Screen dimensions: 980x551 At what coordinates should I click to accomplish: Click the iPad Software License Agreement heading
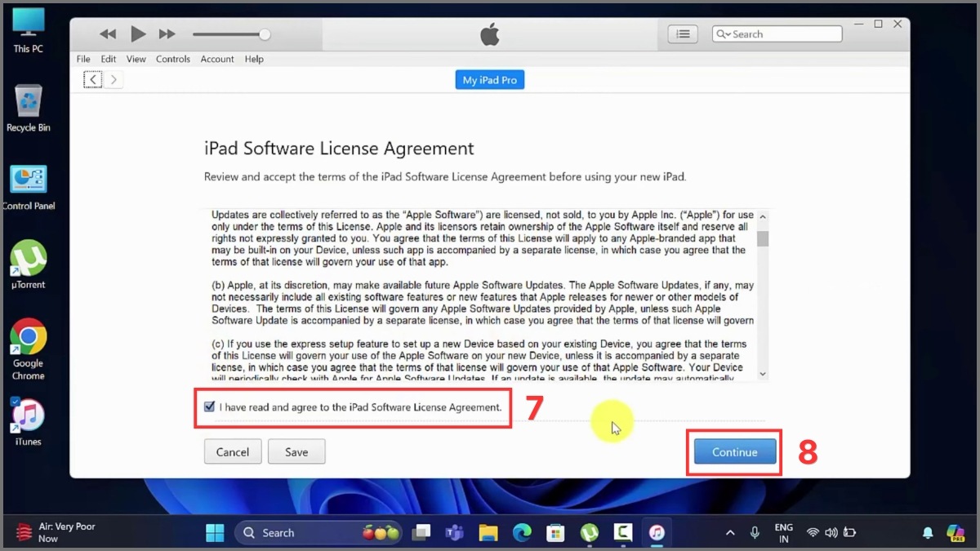point(339,149)
